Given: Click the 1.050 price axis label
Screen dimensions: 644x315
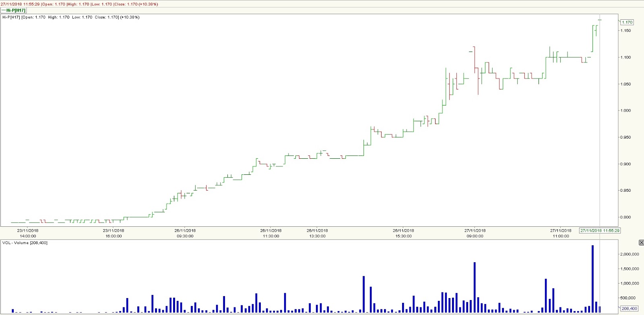Looking at the screenshot, I should click(625, 84).
